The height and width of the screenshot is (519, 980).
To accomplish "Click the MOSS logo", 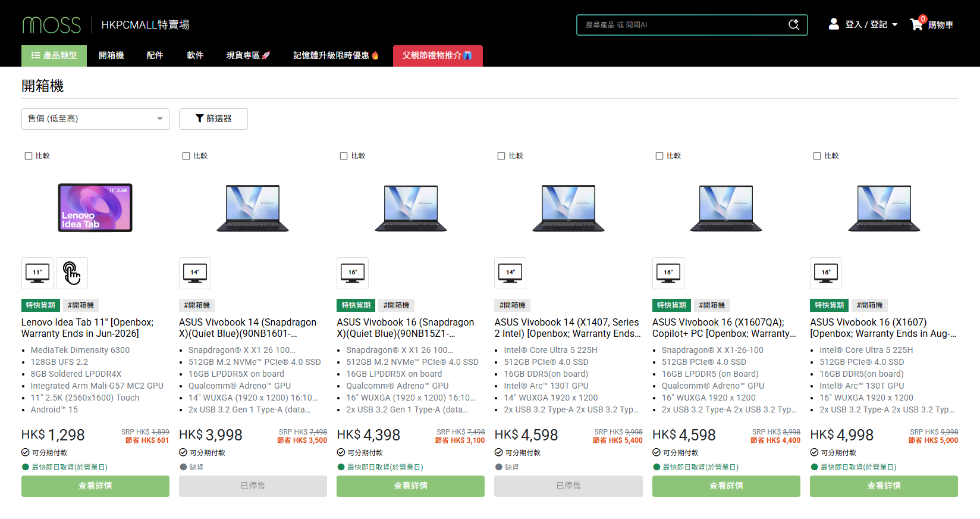I will tap(52, 25).
